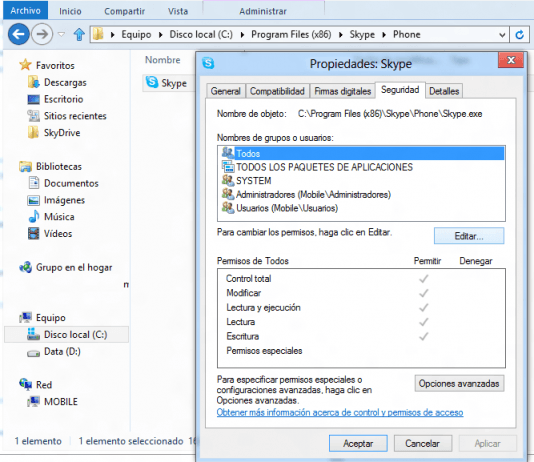This screenshot has width=534, height=462.
Task: Select Bibliotecas icon in sidebar
Action: pyautogui.click(x=25, y=166)
